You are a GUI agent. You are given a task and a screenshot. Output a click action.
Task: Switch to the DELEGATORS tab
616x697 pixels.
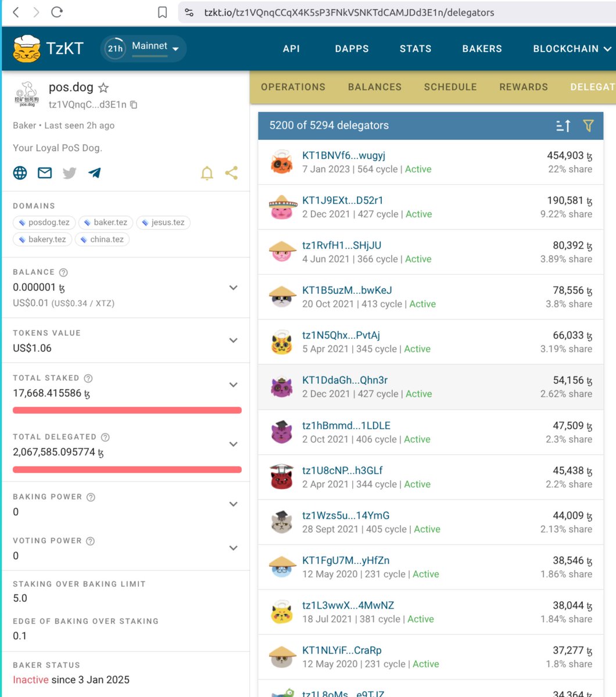(x=593, y=87)
